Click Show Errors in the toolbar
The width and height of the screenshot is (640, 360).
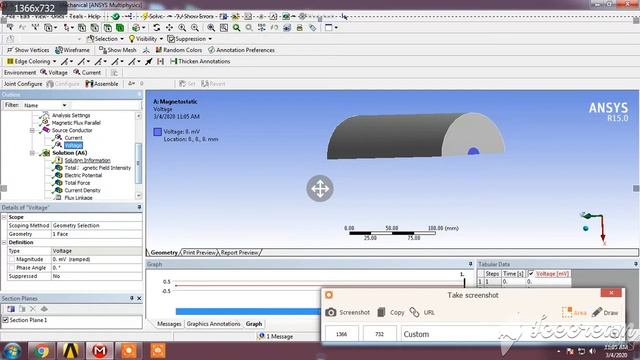(x=195, y=16)
